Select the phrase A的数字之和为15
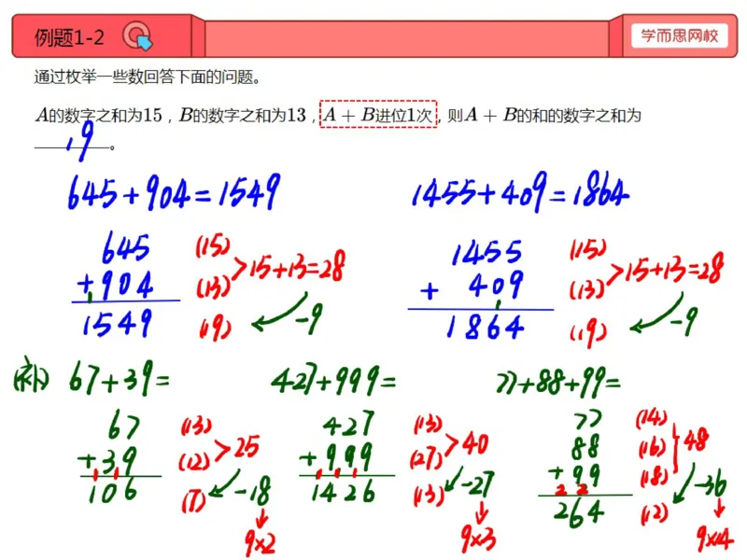Viewport: 747px width, 560px height. click(99, 115)
